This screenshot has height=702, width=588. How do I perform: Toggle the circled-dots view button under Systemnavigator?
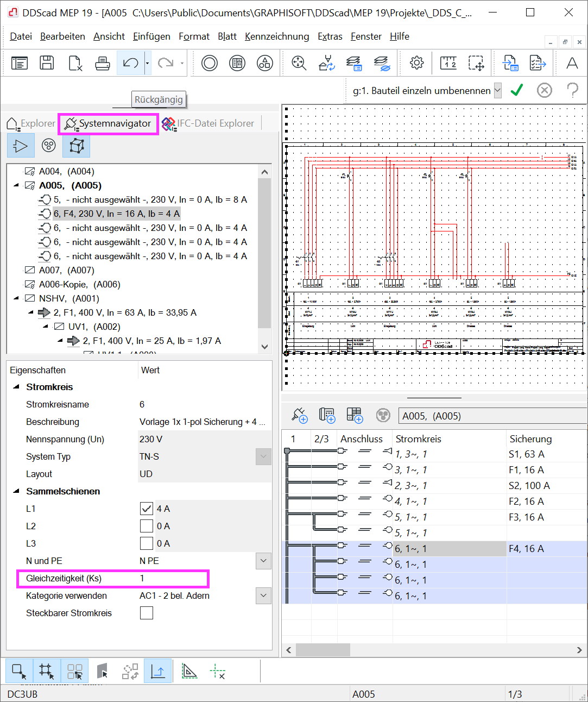tap(49, 146)
